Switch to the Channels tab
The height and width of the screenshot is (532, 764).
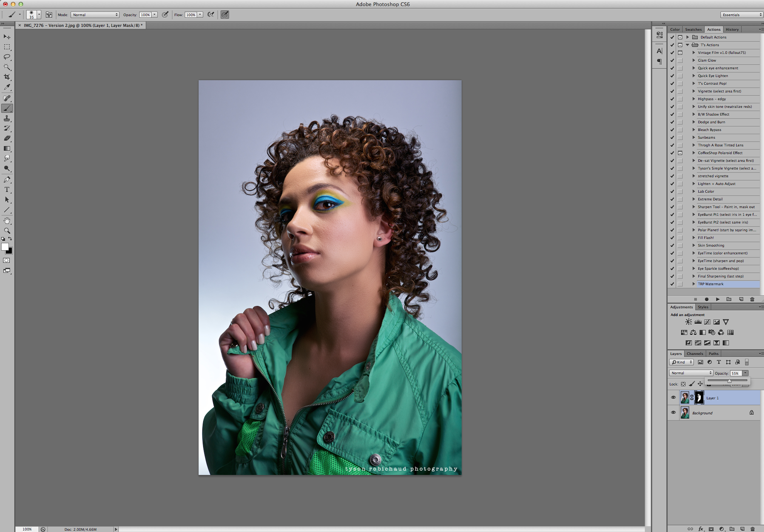pyautogui.click(x=695, y=354)
